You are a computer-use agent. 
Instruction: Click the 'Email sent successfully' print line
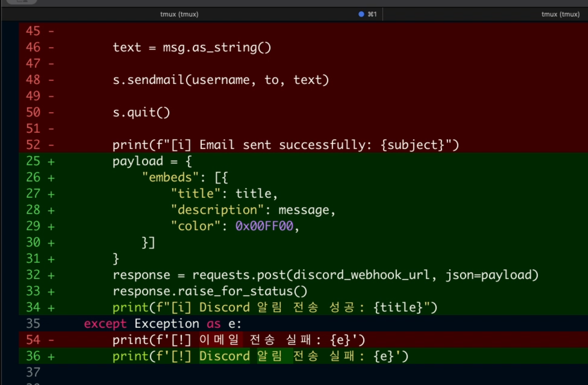tap(286, 145)
